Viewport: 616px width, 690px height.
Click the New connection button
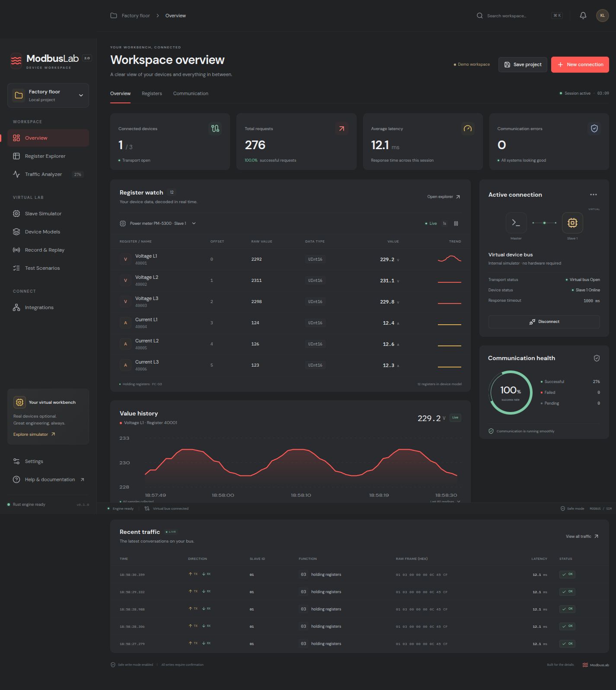tap(580, 64)
